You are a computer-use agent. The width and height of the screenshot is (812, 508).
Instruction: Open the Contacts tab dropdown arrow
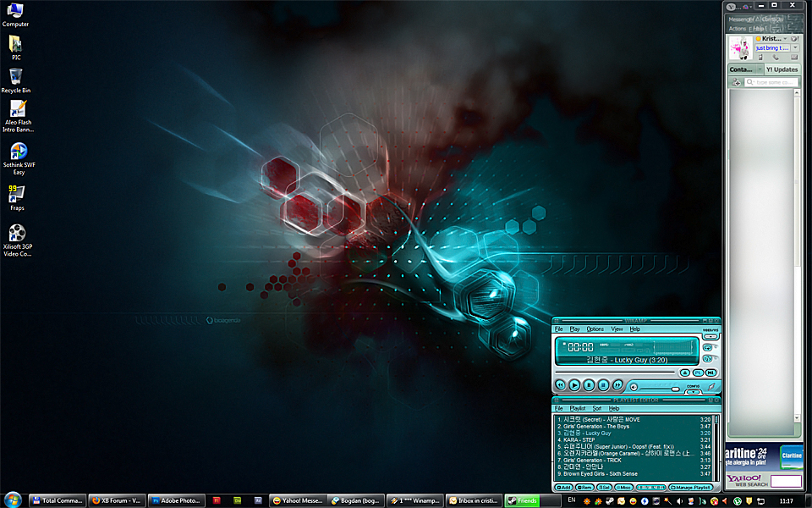click(760, 69)
